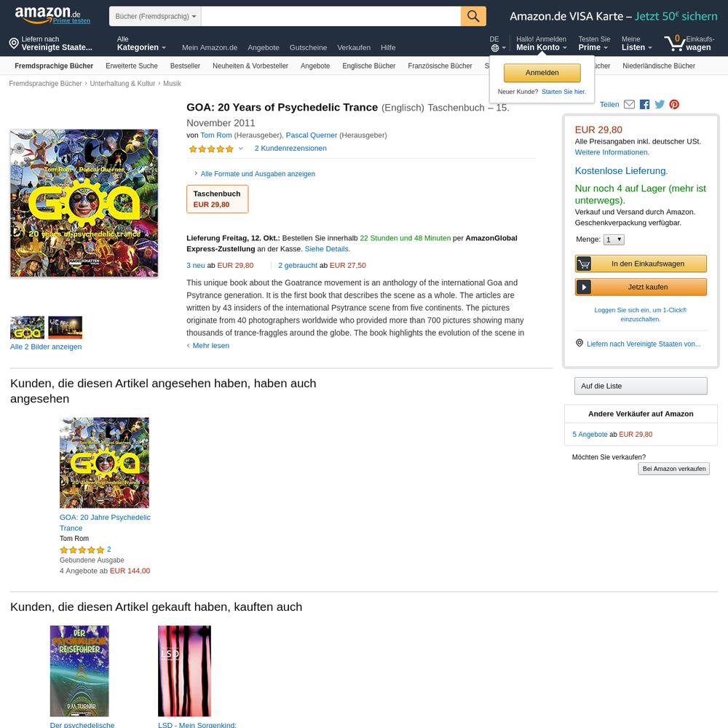728x728 pixels.
Task: Add item with In den Einkaufswagen
Action: point(641,264)
